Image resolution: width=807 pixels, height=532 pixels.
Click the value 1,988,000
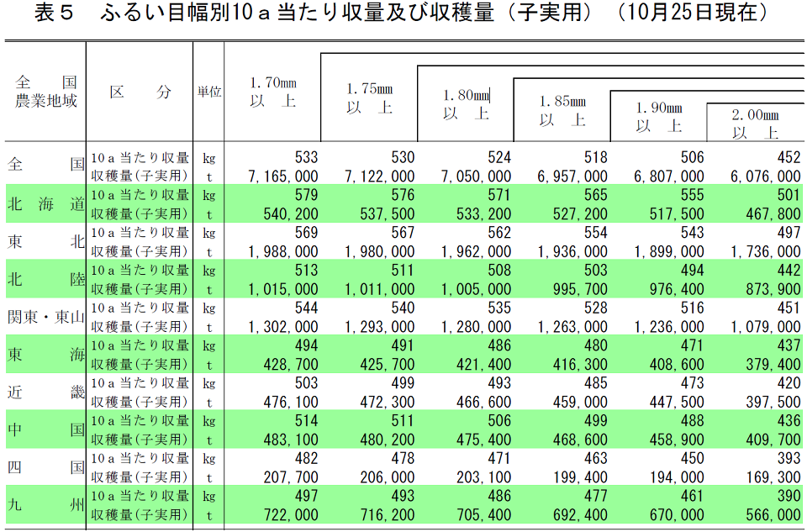pos(283,251)
